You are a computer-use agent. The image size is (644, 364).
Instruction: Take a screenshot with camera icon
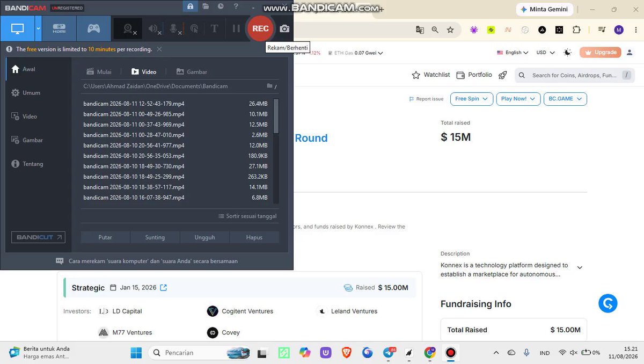284,29
